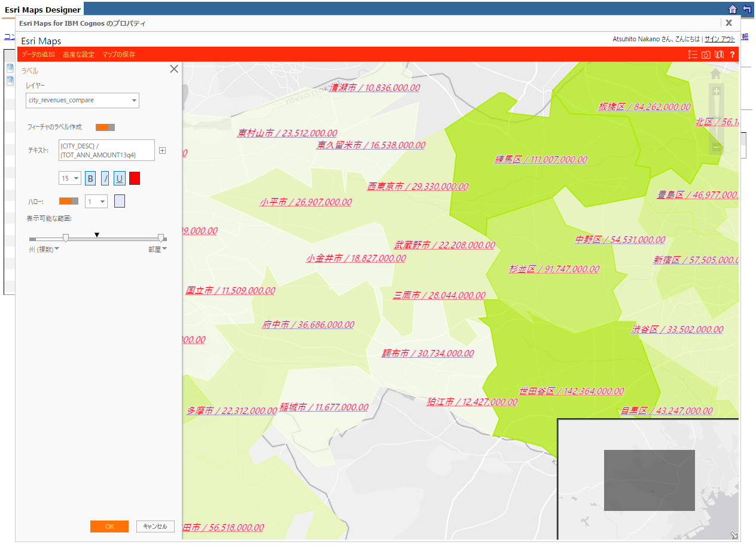Viewport: 756px width, 557px height.
Task: Click the 小平市 / 26,907,000.00 map label
Action: tap(306, 202)
